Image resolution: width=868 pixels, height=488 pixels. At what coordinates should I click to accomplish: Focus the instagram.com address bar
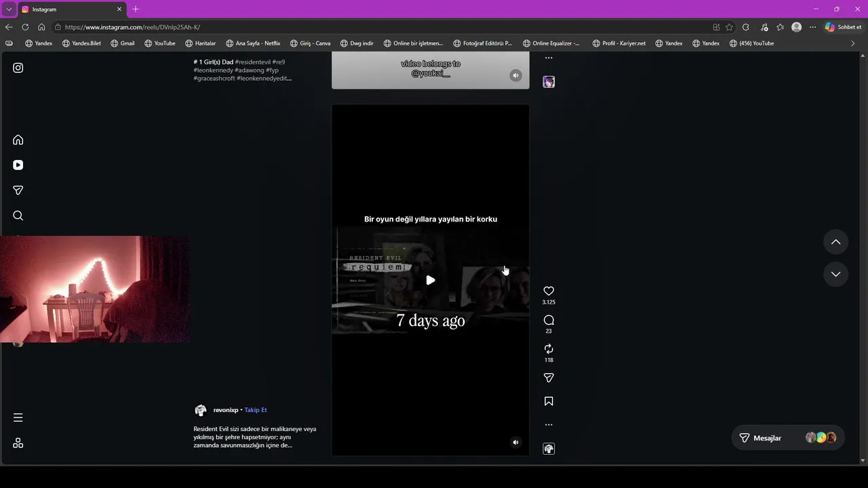coord(380,27)
